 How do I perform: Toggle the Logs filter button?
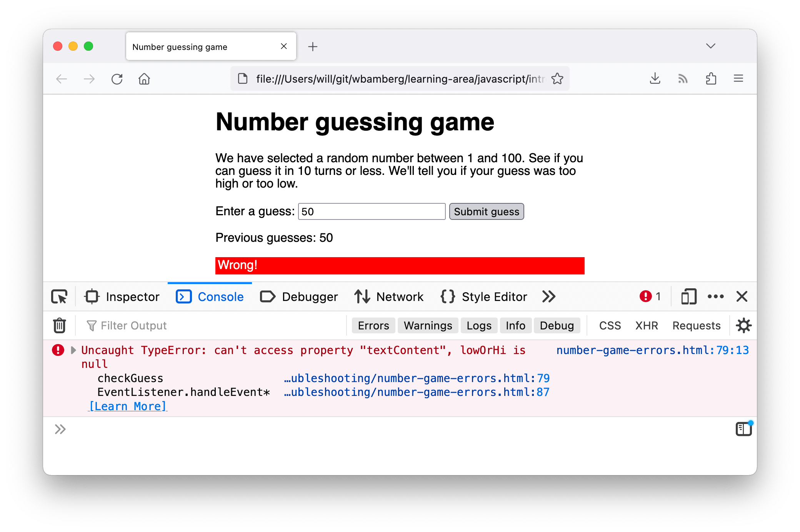tap(478, 325)
